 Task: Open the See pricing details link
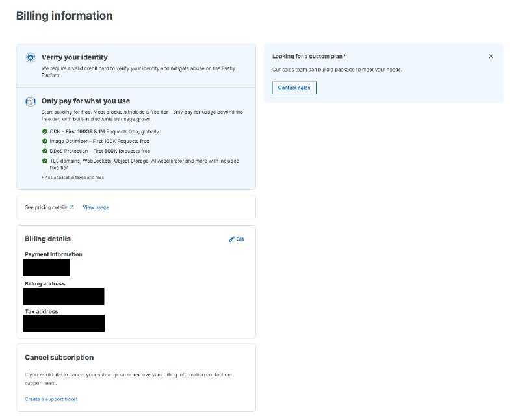[45, 207]
